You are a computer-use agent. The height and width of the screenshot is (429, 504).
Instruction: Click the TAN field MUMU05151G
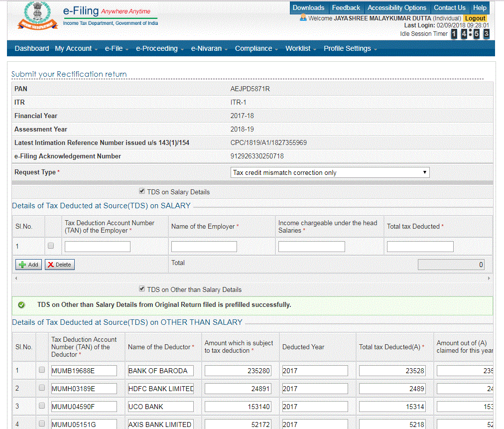tap(84, 424)
